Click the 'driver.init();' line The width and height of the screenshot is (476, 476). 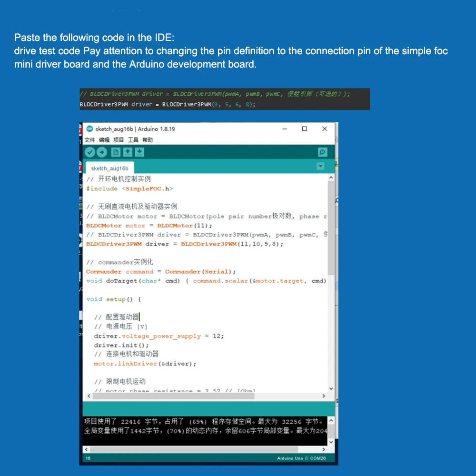click(x=121, y=346)
